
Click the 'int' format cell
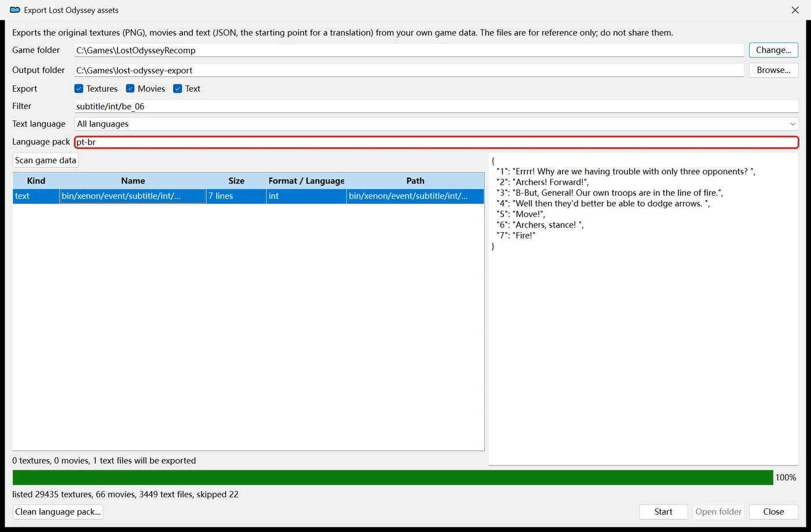click(306, 196)
